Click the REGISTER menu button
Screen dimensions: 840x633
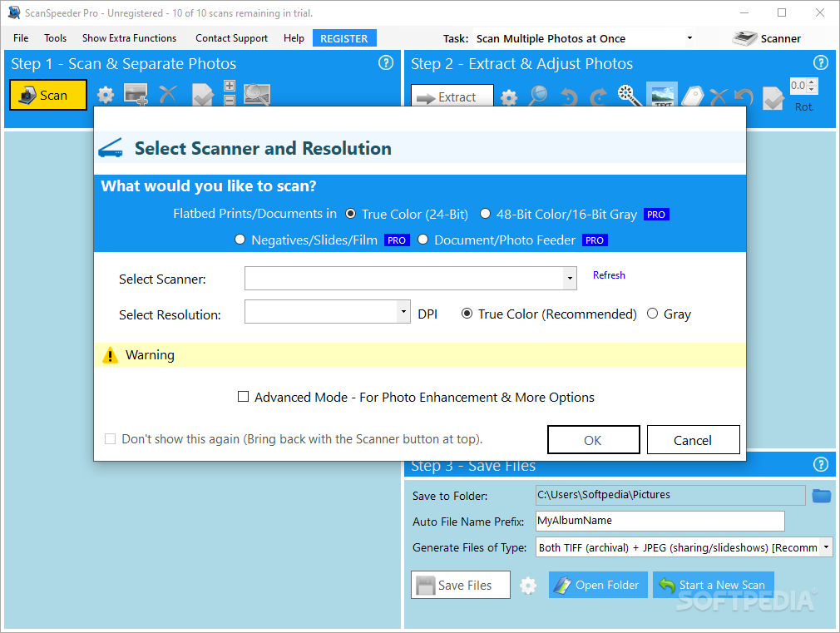tap(344, 38)
